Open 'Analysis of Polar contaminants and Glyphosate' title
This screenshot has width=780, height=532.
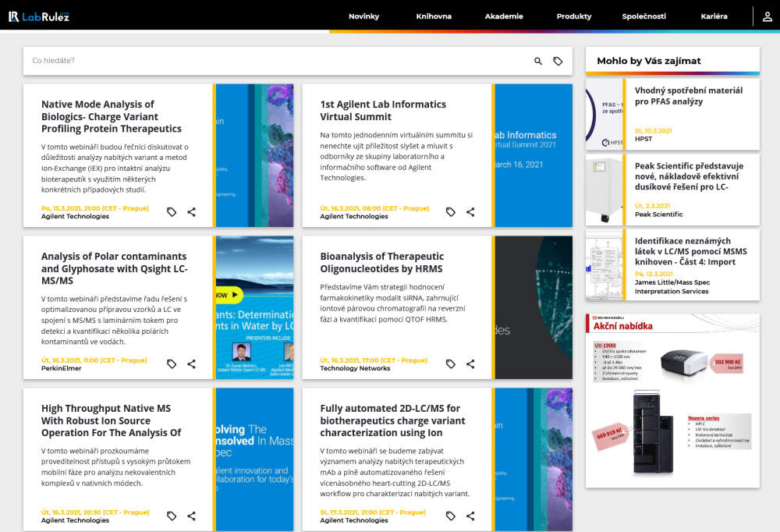tap(115, 268)
